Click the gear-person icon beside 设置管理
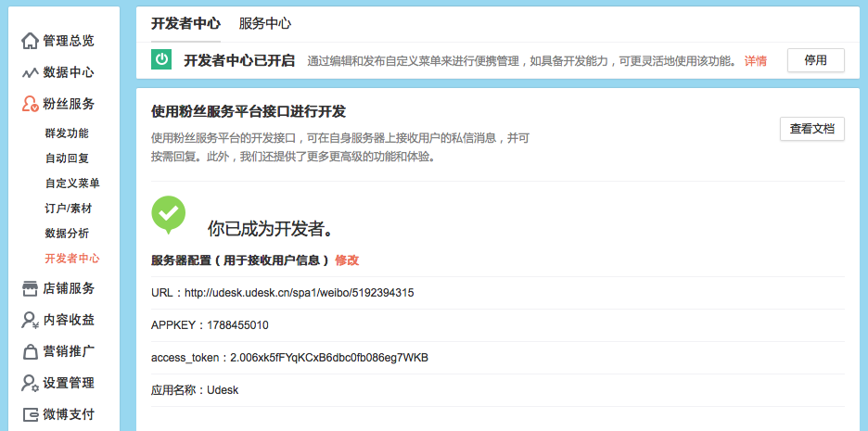 (31, 383)
